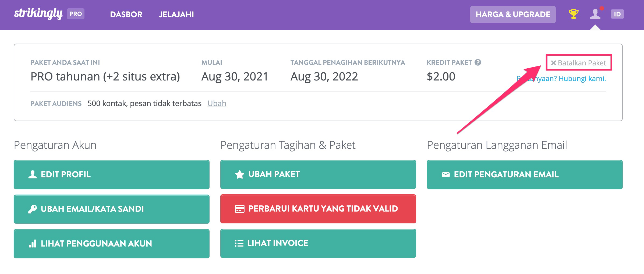Click the plan name 'PRO tahunan (+2 situs extra)'
The height and width of the screenshot is (274, 644).
(105, 77)
